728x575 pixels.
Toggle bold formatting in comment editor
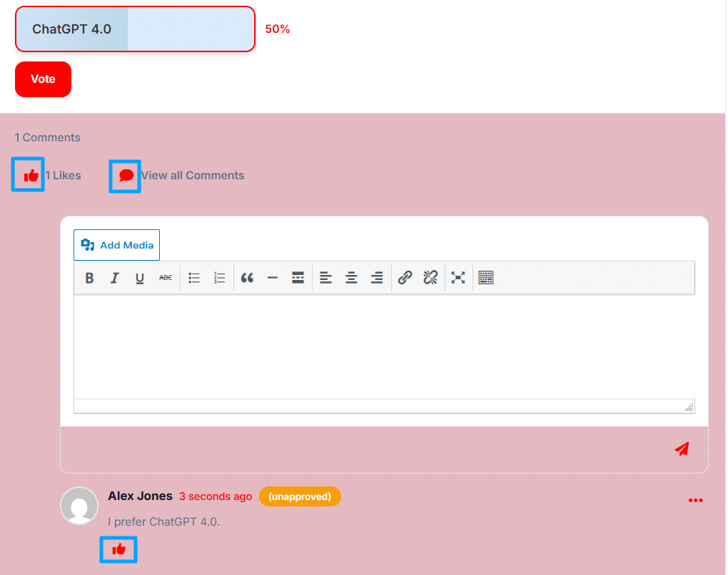[x=90, y=278]
